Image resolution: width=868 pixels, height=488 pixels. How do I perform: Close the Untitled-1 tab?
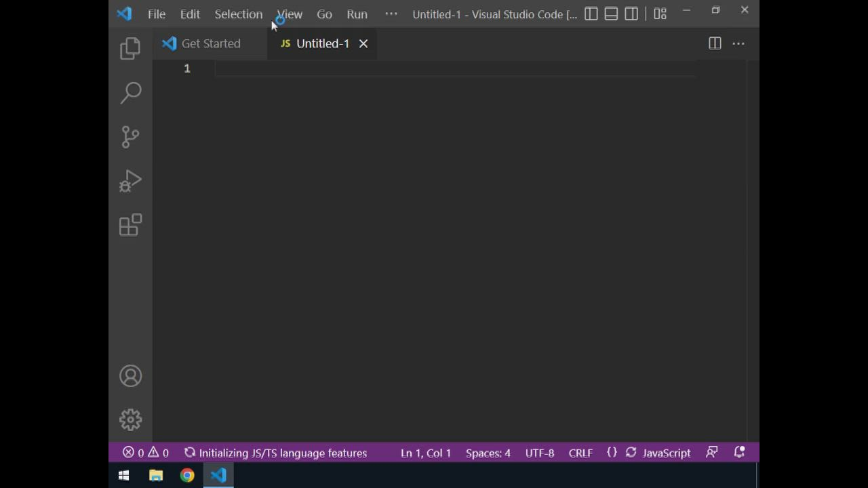click(x=363, y=43)
